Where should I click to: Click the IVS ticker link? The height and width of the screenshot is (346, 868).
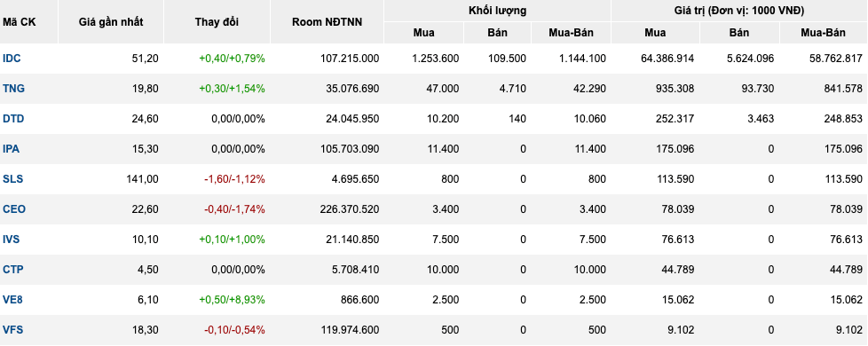tap(12, 240)
